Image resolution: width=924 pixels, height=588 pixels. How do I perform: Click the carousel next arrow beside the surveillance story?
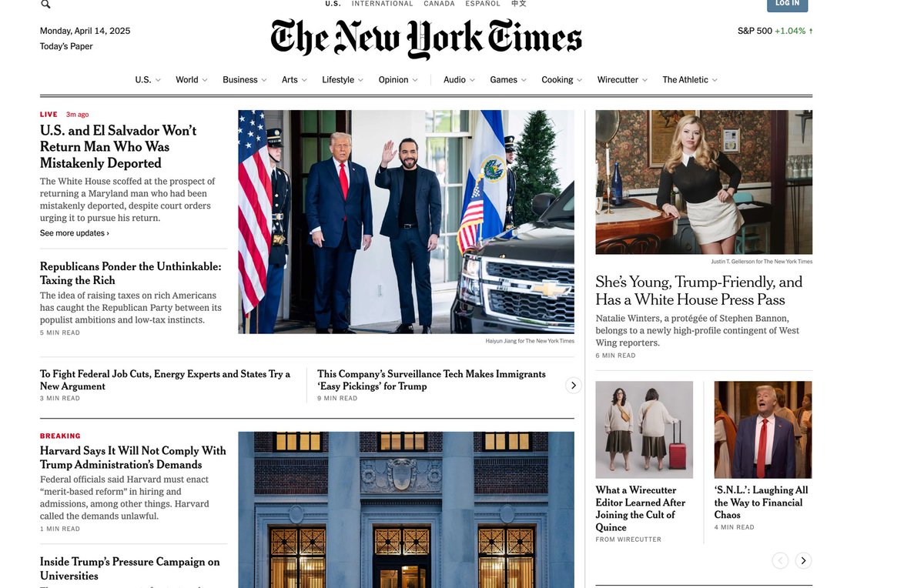[x=573, y=386]
